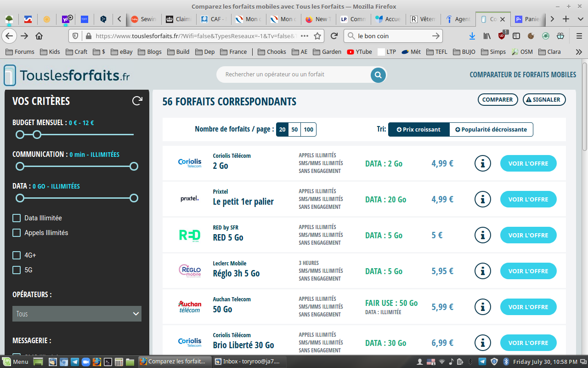Click VOIR L'OFFRE for Coriolis 2 Go
This screenshot has width=588, height=368.
point(528,163)
